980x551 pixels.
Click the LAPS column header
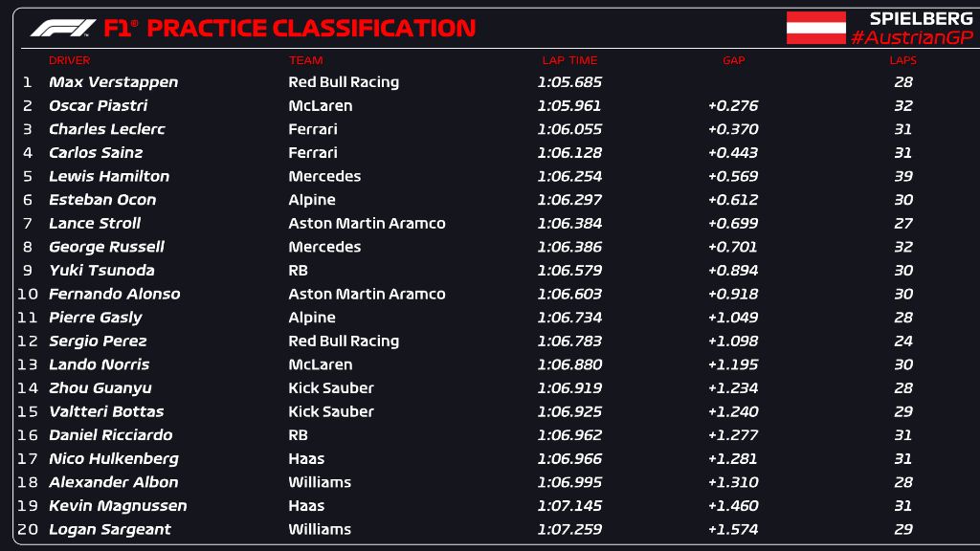coord(902,60)
